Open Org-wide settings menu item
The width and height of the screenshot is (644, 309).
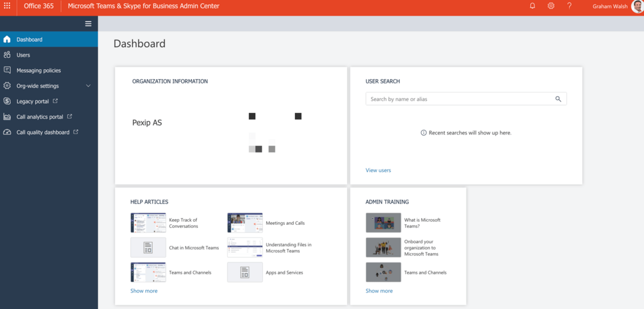pyautogui.click(x=49, y=86)
